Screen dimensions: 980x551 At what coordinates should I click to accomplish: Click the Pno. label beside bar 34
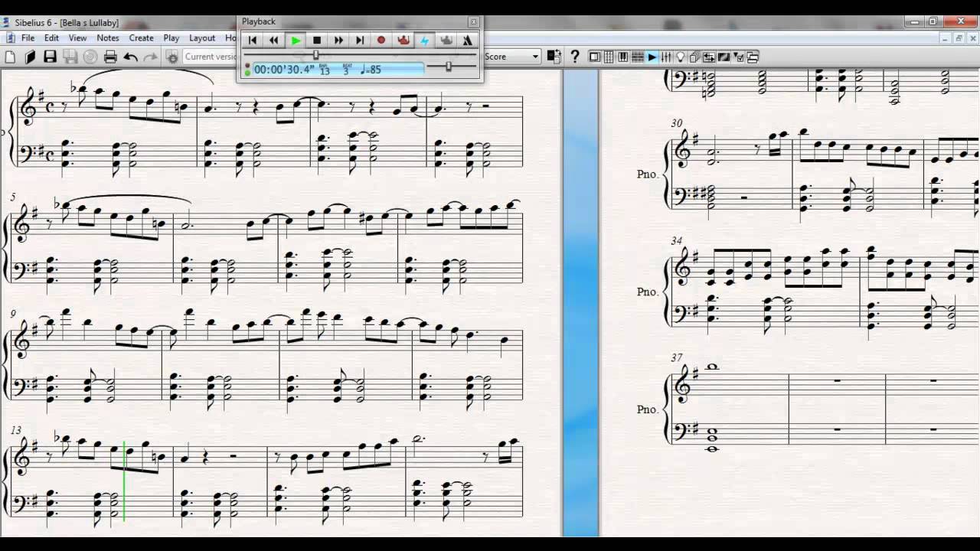648,292
